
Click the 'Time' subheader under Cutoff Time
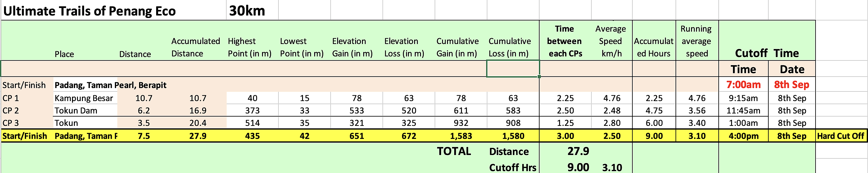(743, 69)
